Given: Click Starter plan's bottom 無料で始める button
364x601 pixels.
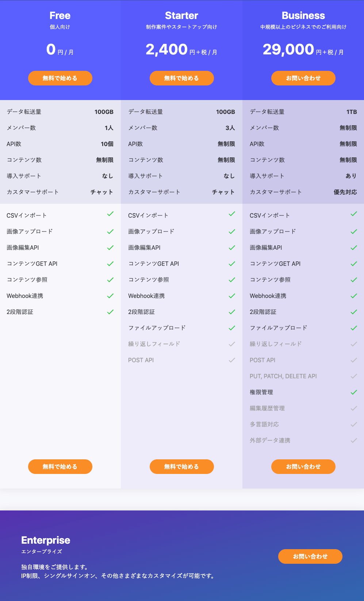Looking at the screenshot, I should 182,467.
